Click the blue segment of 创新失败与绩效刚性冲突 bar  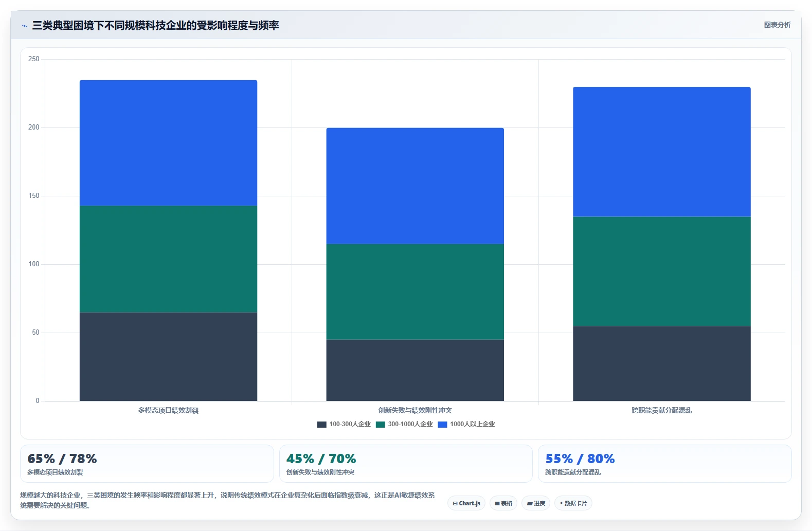[415, 186]
